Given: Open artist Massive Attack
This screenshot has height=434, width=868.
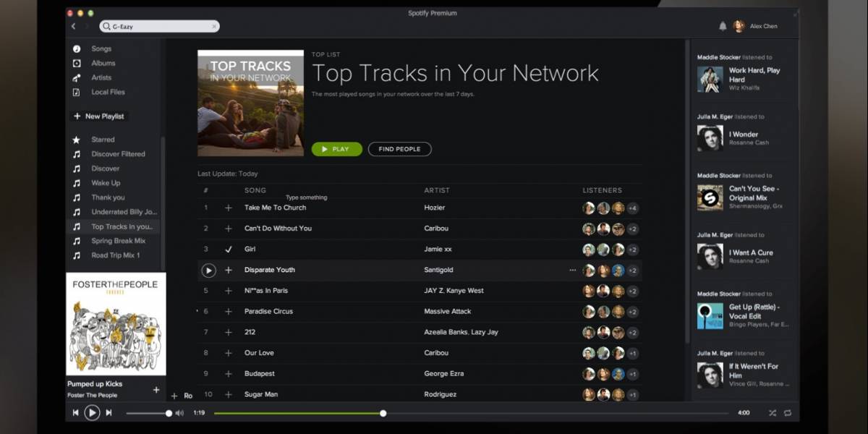Looking at the screenshot, I should coord(448,311).
